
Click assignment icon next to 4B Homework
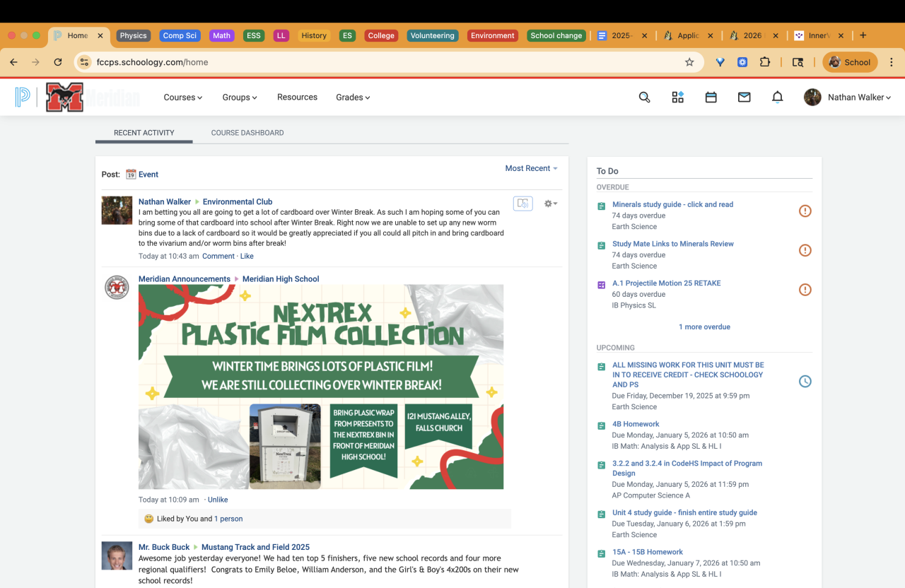pos(601,425)
